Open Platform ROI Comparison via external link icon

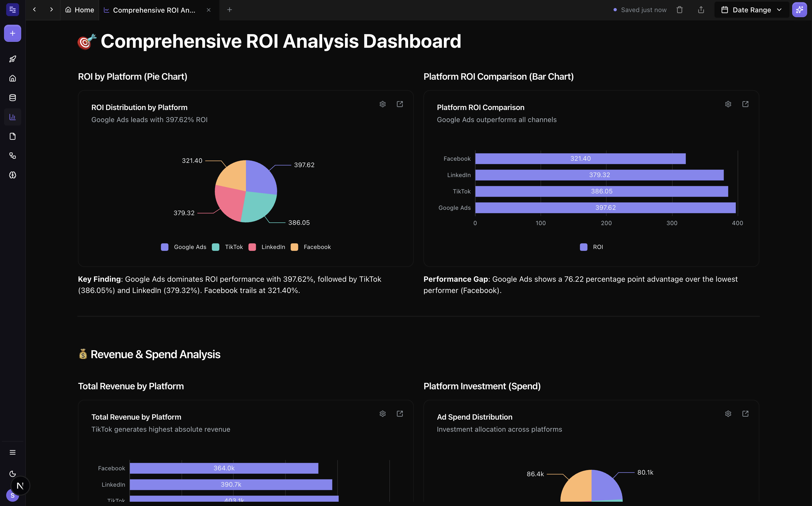pyautogui.click(x=745, y=104)
